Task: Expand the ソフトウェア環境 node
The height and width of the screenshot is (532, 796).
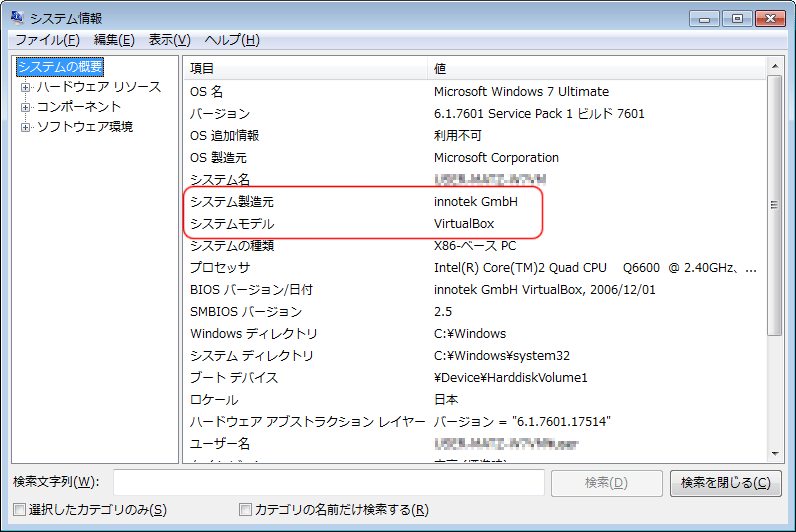Action: tap(25, 127)
